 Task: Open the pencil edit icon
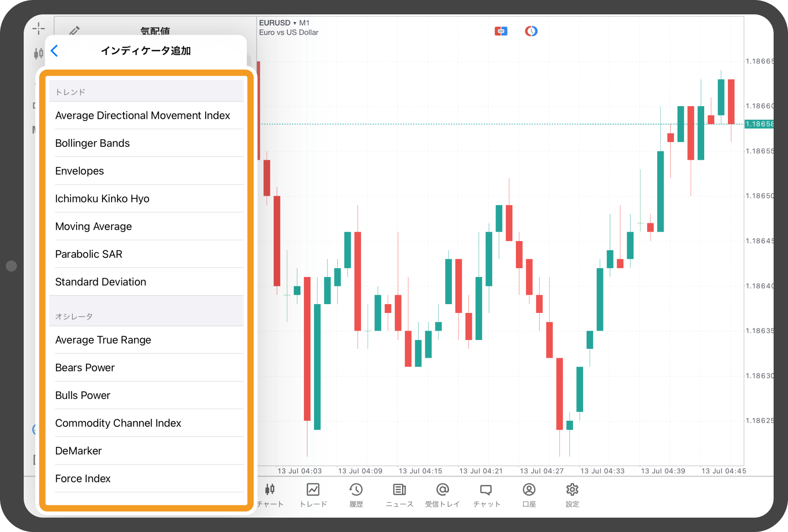coord(74,30)
